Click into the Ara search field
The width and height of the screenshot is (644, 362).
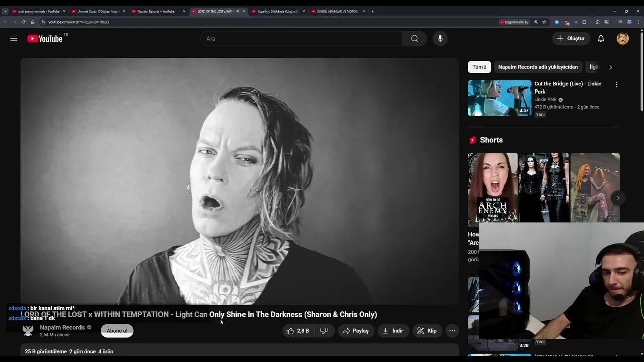point(302,38)
